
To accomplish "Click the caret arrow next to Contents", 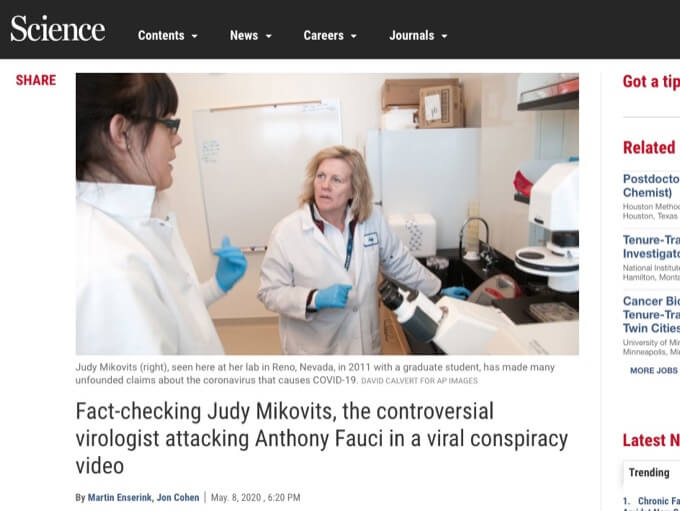I will click(x=195, y=36).
